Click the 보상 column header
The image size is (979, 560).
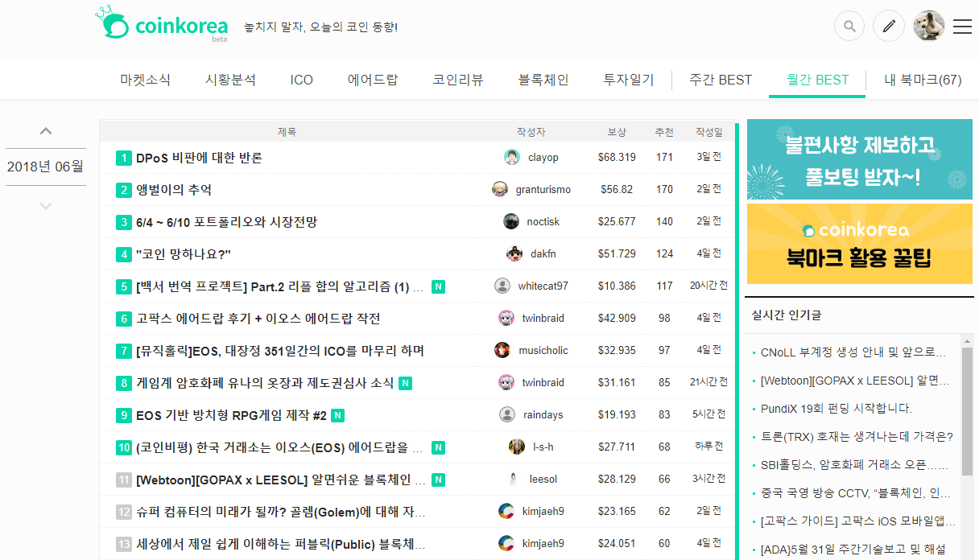[x=617, y=132]
